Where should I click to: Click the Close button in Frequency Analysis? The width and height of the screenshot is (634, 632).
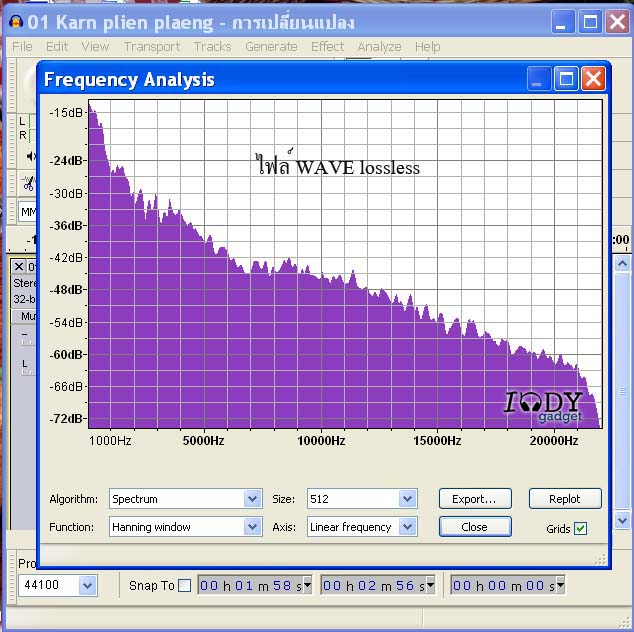coord(475,527)
